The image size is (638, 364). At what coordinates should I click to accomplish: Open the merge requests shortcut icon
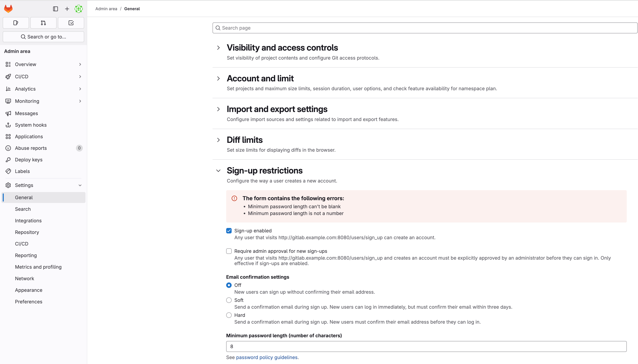(43, 23)
